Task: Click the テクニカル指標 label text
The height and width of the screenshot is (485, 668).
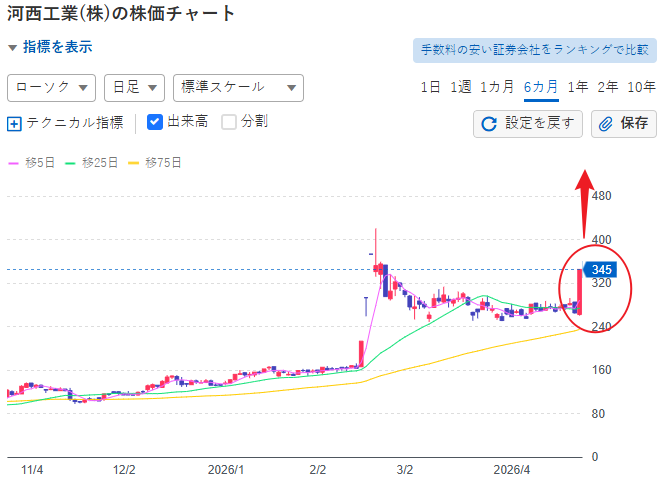Action: pos(75,123)
